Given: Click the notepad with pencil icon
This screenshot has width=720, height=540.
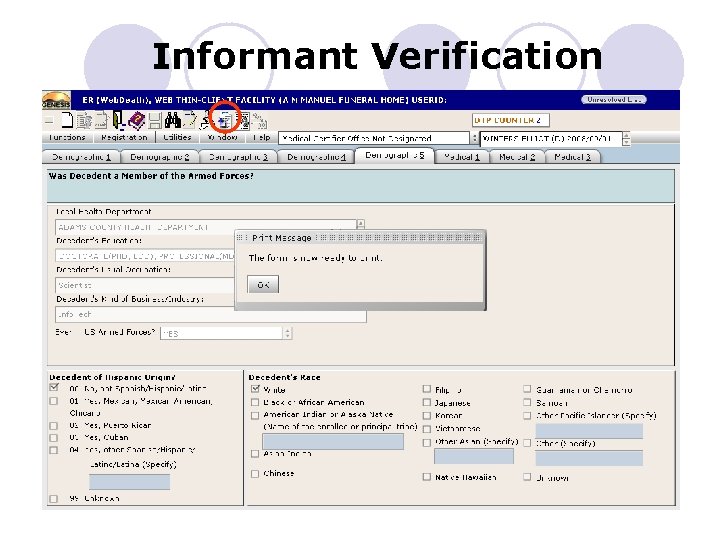Looking at the screenshot, I should (x=189, y=120).
